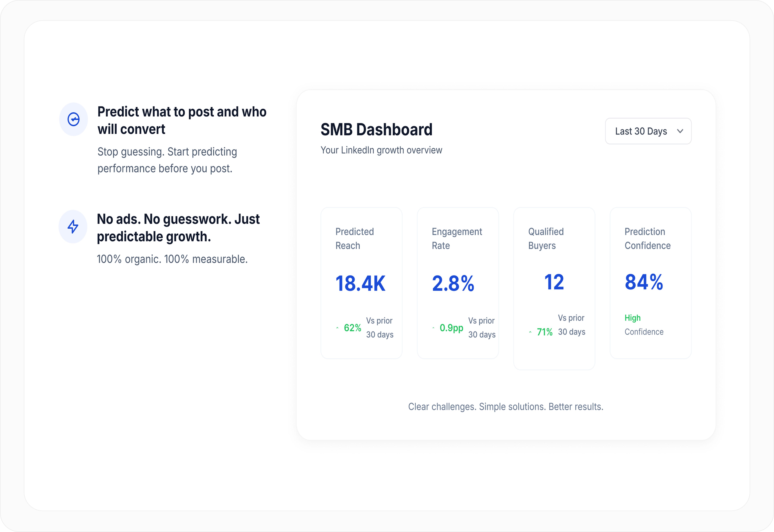Click the Qualified Buyers card label
The width and height of the screenshot is (774, 532).
[546, 239]
